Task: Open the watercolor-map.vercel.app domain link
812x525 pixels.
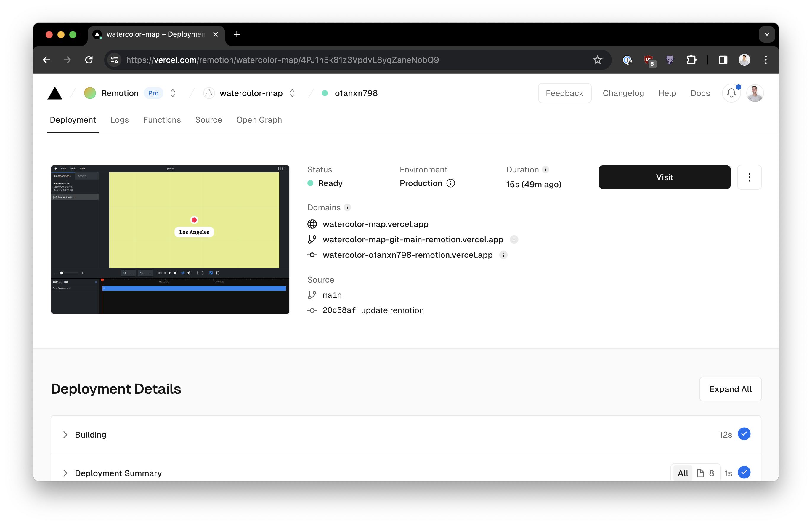Action: tap(375, 224)
